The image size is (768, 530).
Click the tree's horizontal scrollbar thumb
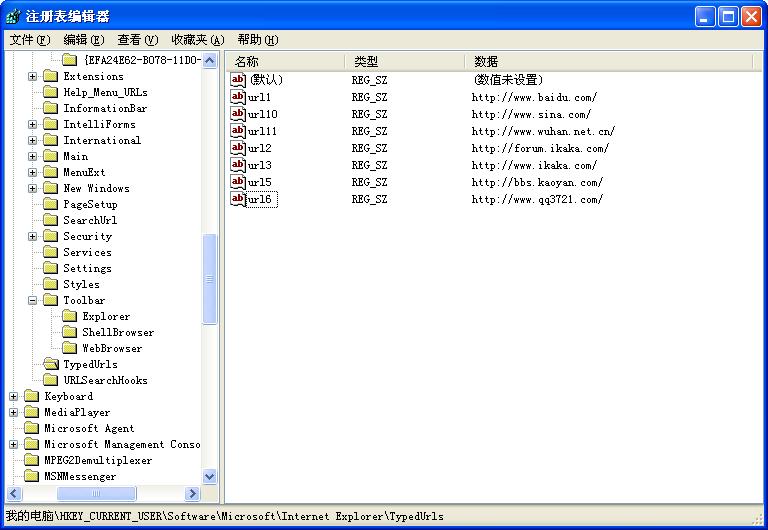(x=96, y=493)
